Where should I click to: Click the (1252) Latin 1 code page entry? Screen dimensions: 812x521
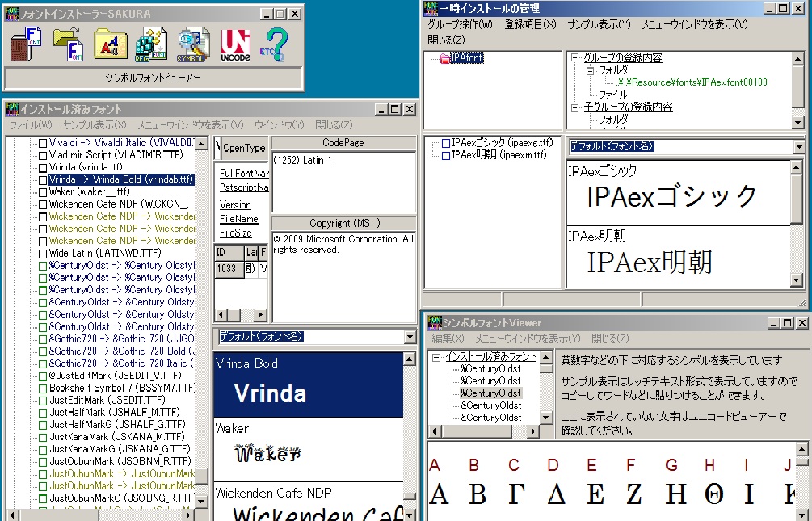coord(302,161)
